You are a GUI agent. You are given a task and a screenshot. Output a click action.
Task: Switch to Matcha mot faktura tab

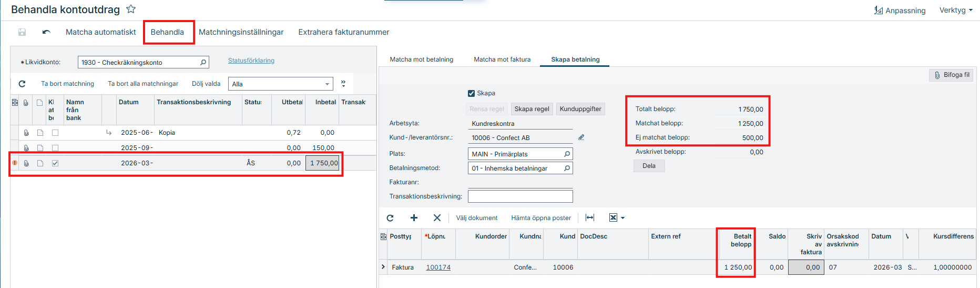[x=502, y=59]
